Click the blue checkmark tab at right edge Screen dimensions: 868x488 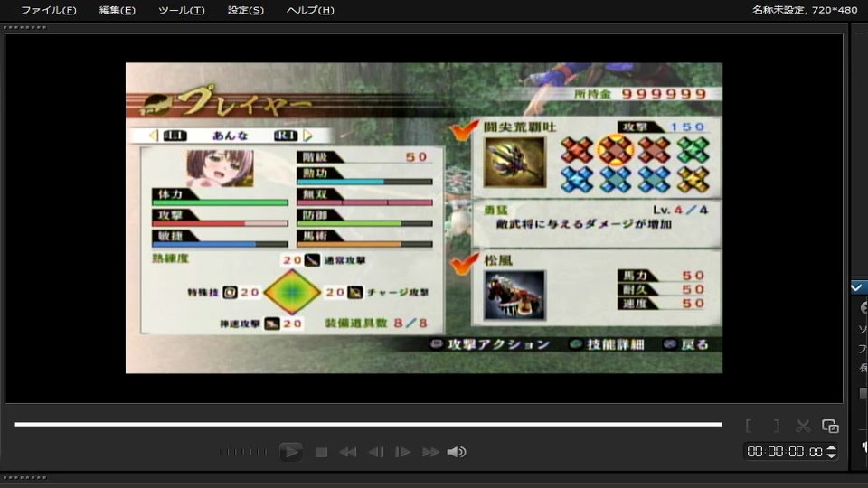tap(858, 287)
